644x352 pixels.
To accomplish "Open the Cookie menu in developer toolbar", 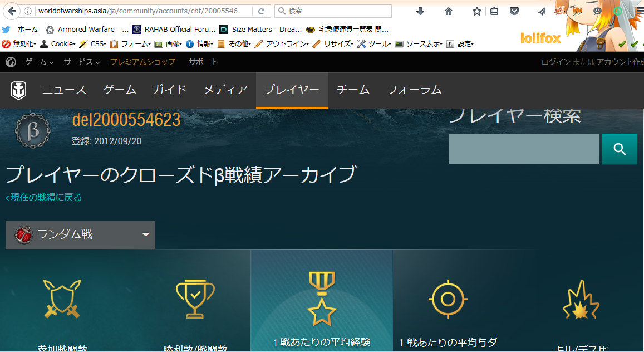I will click(x=62, y=43).
